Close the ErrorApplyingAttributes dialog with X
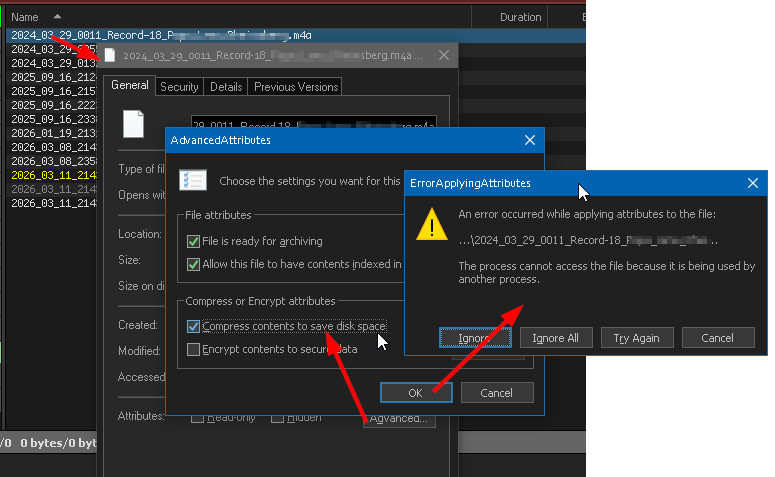 click(752, 183)
